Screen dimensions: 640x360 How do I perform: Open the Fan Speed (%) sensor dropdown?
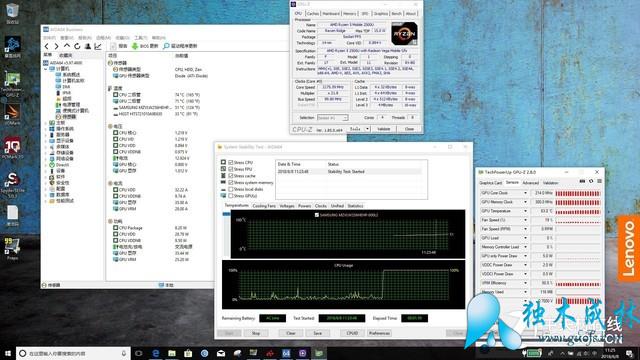pos(525,220)
